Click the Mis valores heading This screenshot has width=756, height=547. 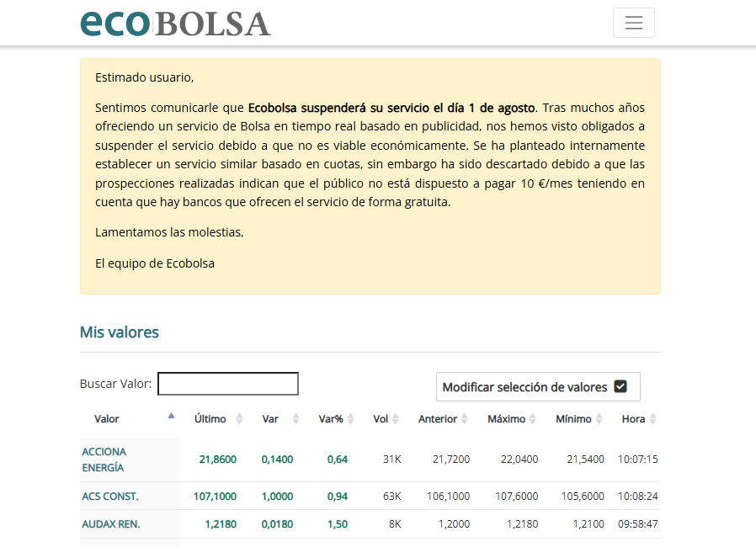tap(119, 332)
